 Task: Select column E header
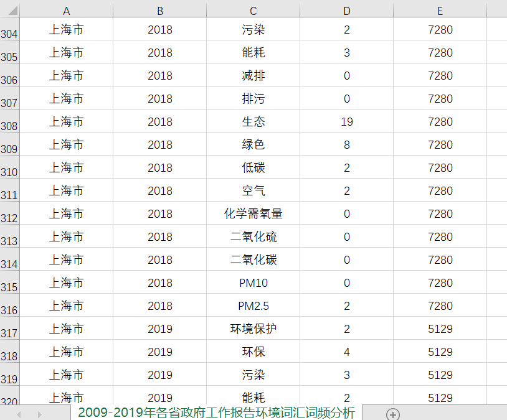pyautogui.click(x=440, y=10)
